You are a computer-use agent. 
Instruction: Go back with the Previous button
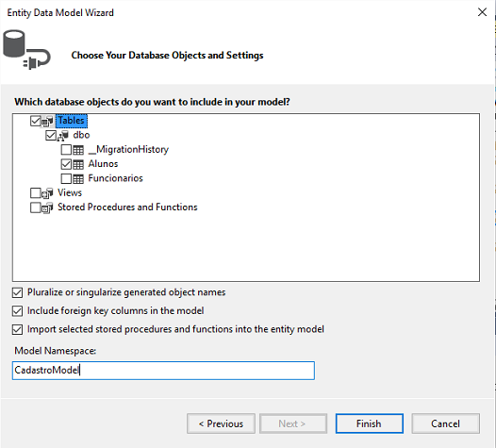(221, 423)
